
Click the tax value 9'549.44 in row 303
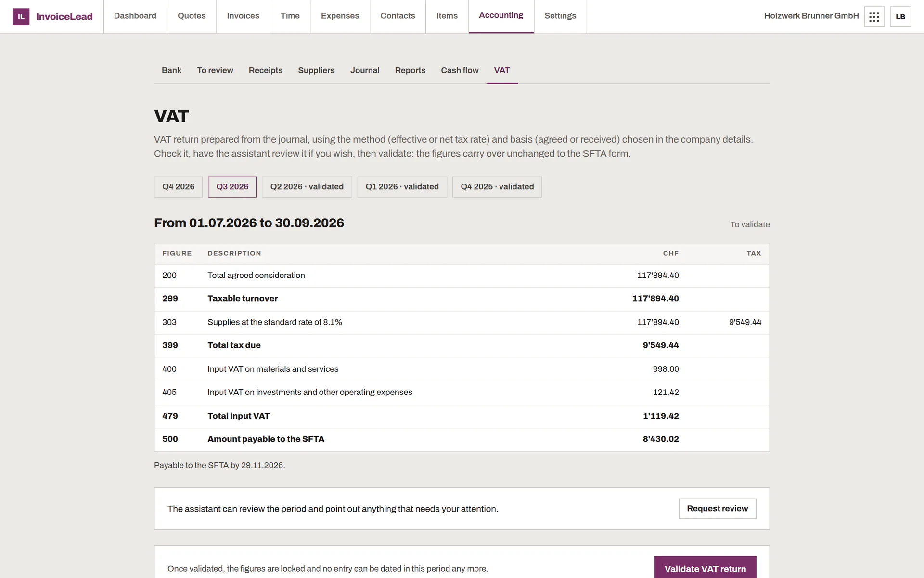click(x=745, y=322)
